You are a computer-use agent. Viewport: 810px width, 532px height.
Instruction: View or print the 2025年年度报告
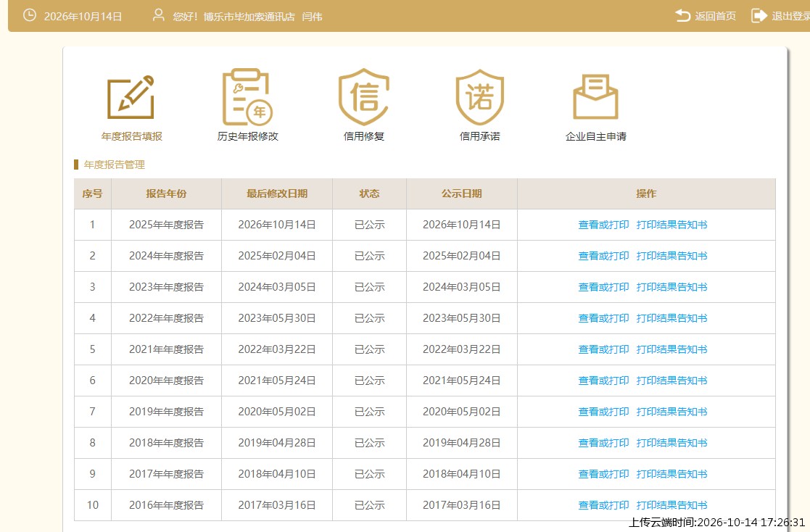click(603, 225)
